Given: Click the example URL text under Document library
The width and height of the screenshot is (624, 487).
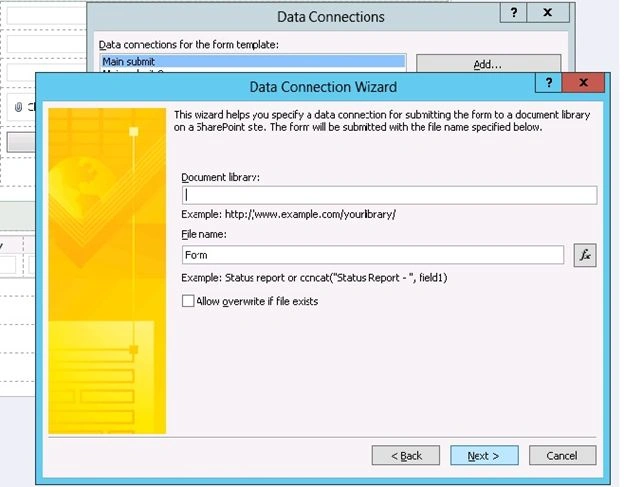Looking at the screenshot, I should click(x=289, y=214).
